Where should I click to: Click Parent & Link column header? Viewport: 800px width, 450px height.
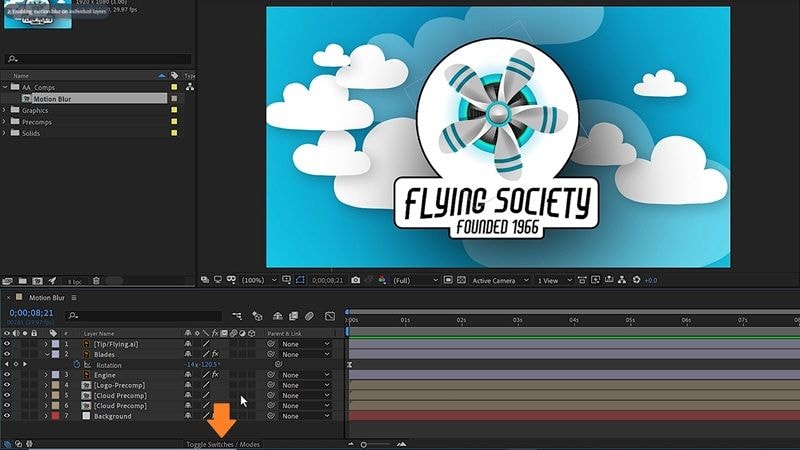coord(284,333)
